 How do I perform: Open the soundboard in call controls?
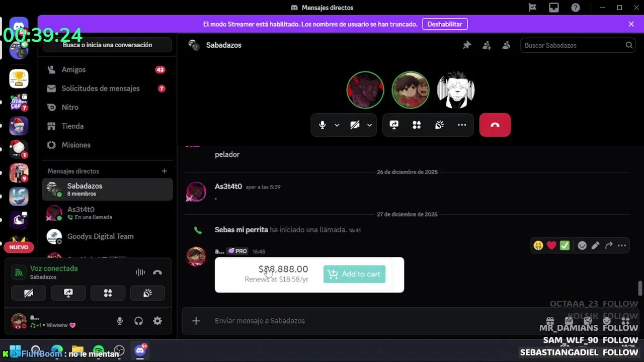coord(439,125)
